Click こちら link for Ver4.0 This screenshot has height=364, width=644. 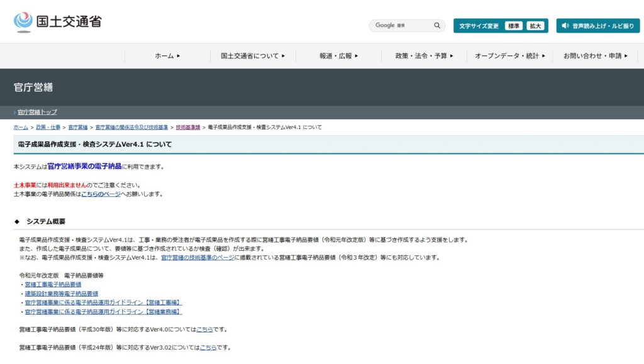[204, 329]
